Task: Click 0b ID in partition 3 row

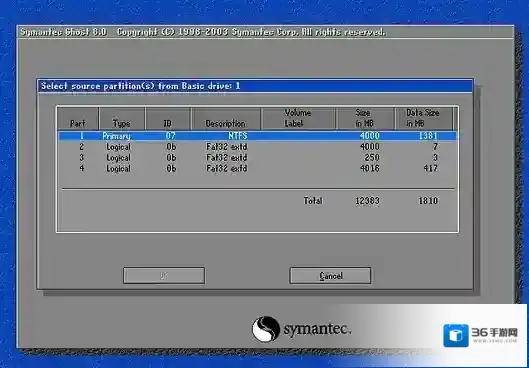Action: tap(171, 158)
